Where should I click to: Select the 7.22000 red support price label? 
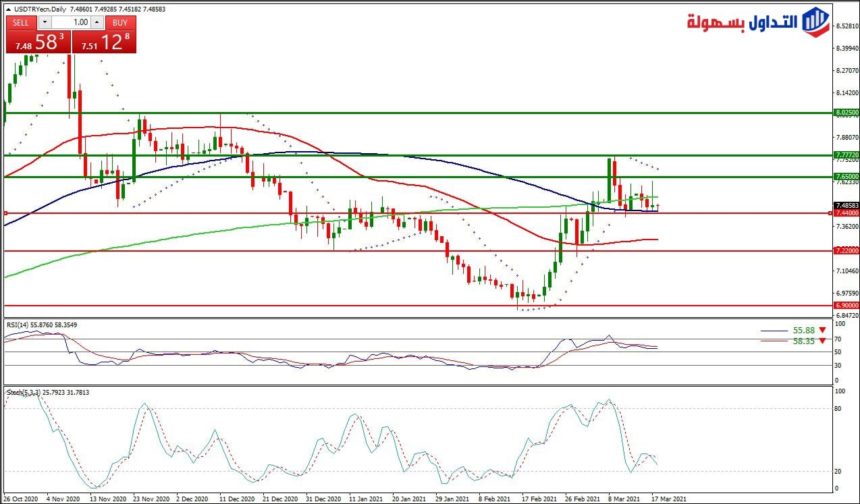click(x=846, y=250)
